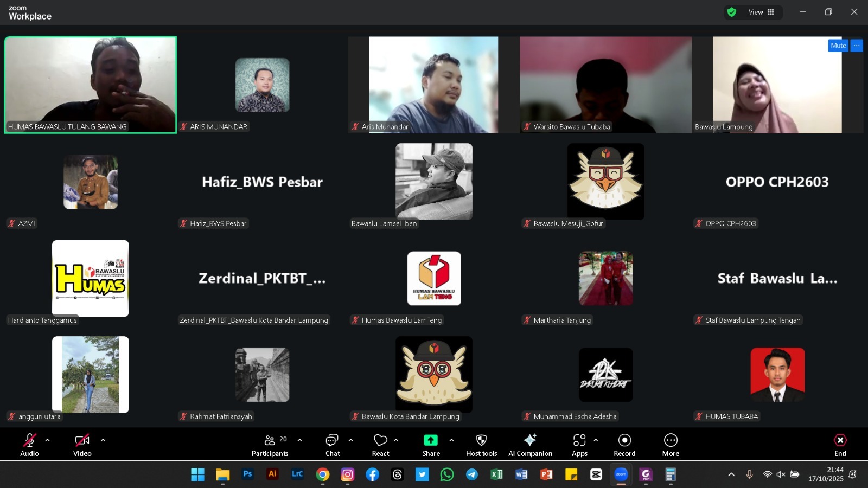Open the Participants list
868x488 pixels.
pyautogui.click(x=270, y=445)
